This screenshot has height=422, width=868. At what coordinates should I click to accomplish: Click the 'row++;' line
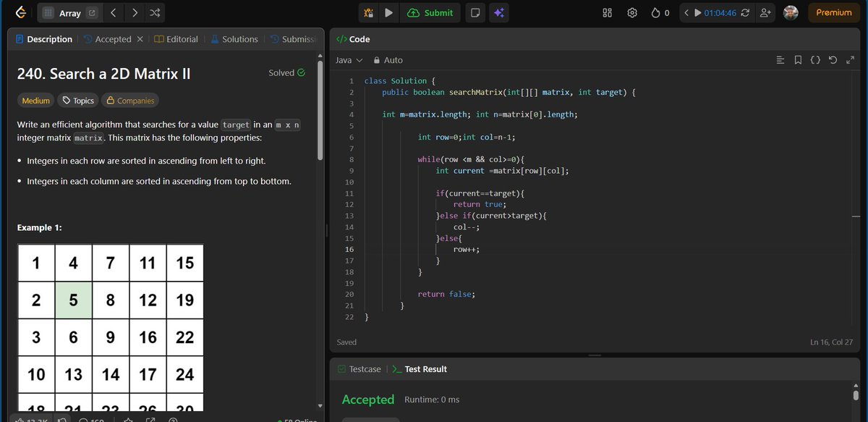pyautogui.click(x=467, y=250)
